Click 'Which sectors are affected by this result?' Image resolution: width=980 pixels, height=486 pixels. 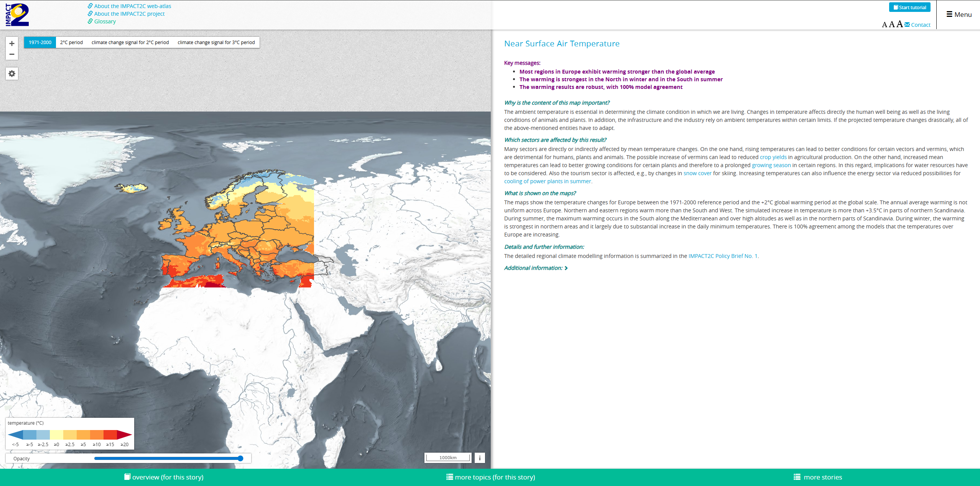[x=555, y=140]
